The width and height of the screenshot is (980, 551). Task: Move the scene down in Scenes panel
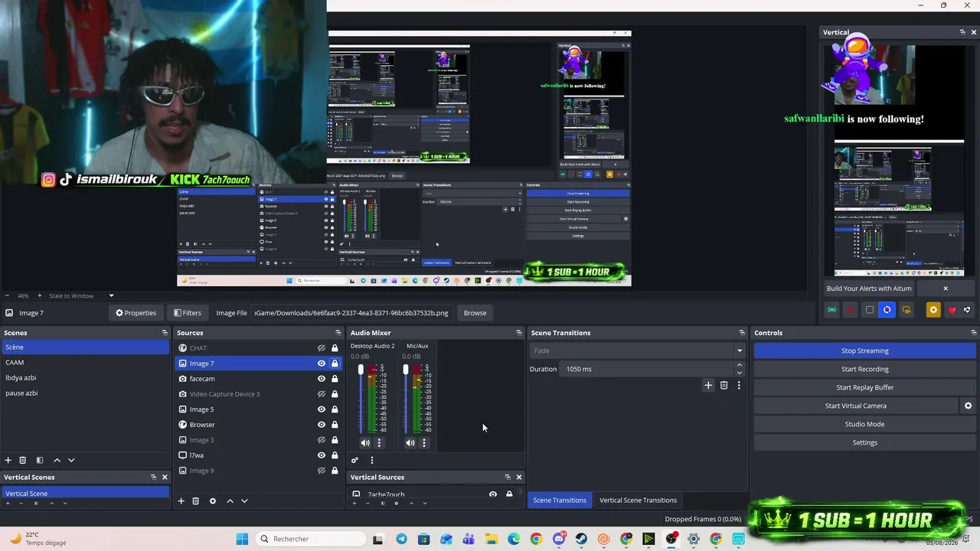tap(71, 460)
